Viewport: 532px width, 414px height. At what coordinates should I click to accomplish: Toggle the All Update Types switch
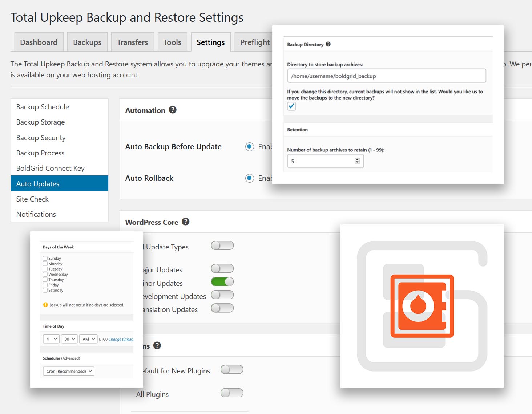[222, 245]
